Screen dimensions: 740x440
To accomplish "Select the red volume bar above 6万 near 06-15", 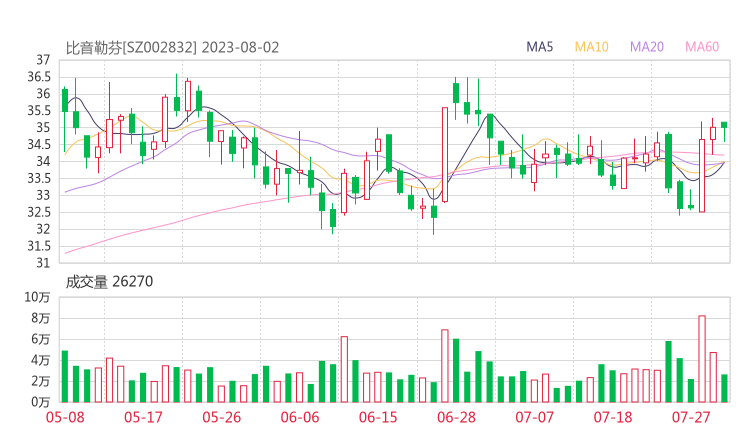I will (x=345, y=369).
